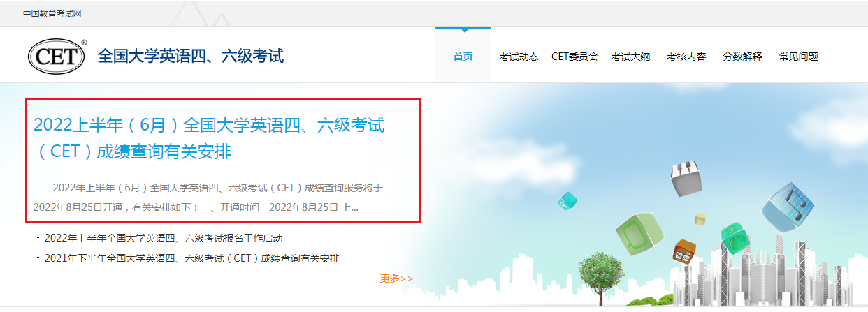The image size is (868, 312).
Task: Open the 考试动态 menu item
Action: [519, 57]
